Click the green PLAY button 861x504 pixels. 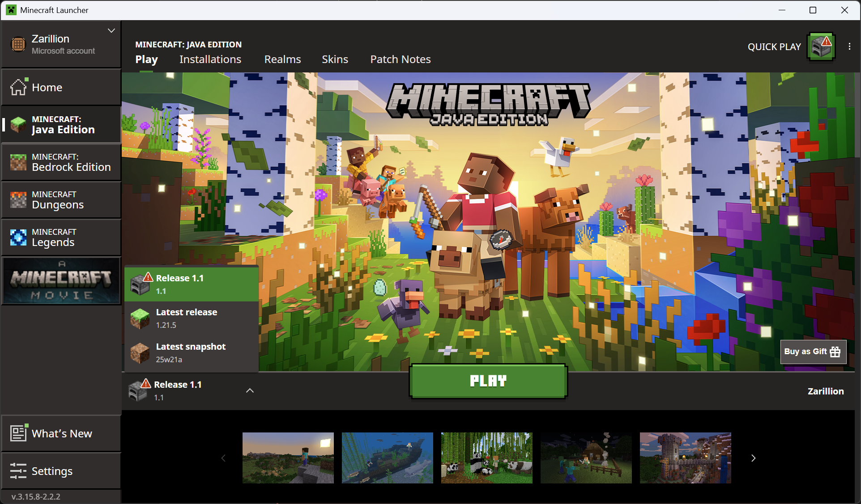(x=488, y=381)
